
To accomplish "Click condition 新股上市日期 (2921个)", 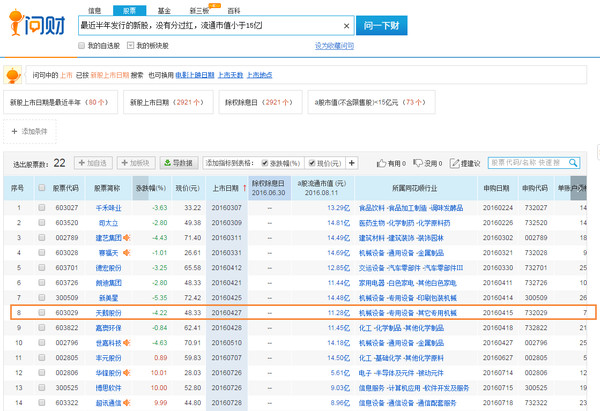I will [x=168, y=102].
